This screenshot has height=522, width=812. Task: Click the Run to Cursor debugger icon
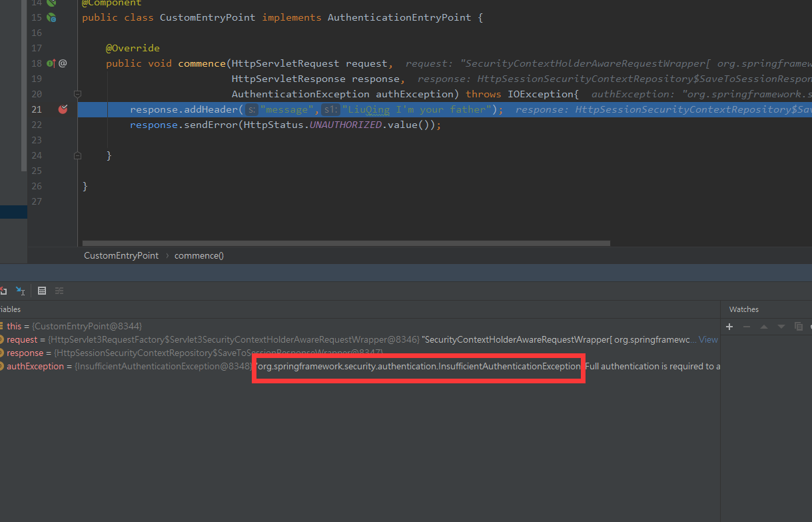pyautogui.click(x=21, y=291)
